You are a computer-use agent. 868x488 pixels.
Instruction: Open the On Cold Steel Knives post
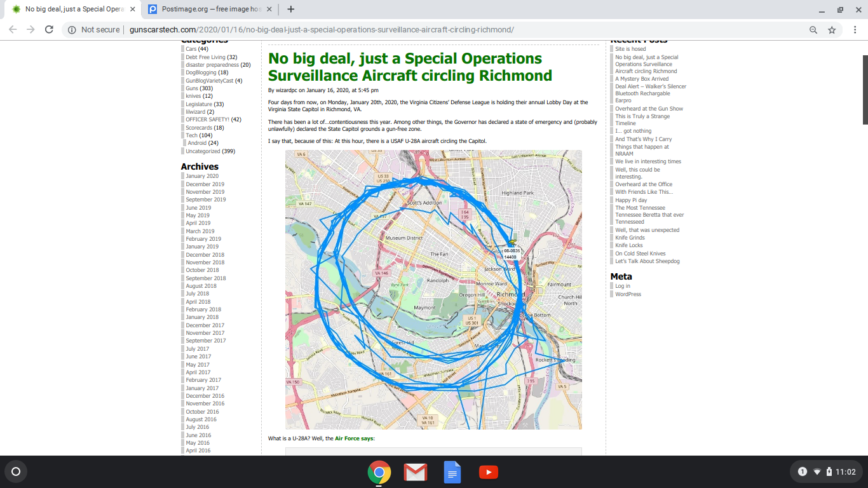point(640,254)
